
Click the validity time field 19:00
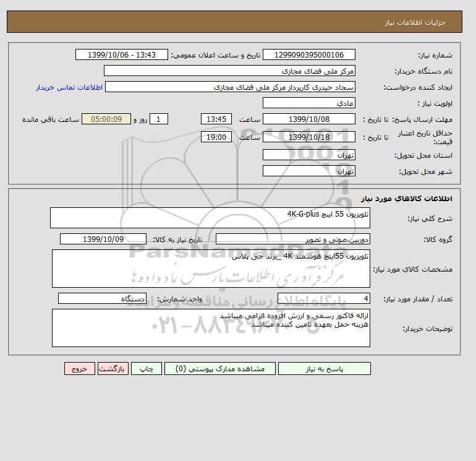[216, 137]
